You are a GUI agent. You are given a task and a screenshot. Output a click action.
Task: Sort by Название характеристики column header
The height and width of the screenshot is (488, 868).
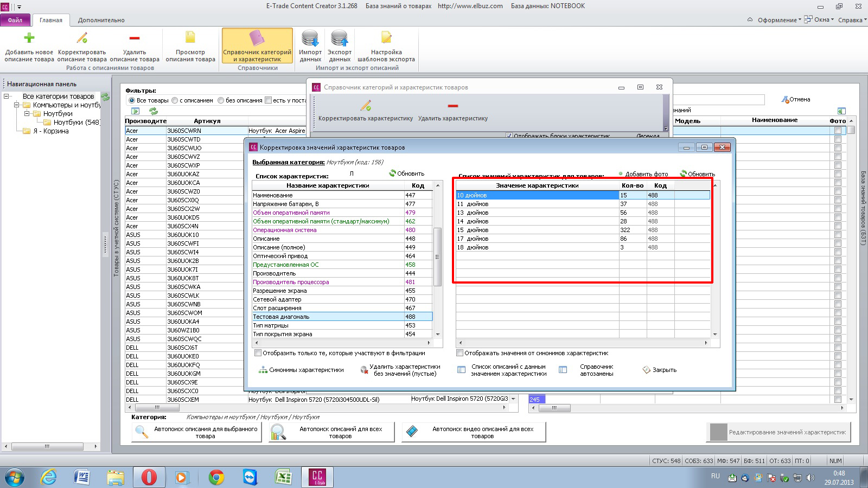click(328, 185)
